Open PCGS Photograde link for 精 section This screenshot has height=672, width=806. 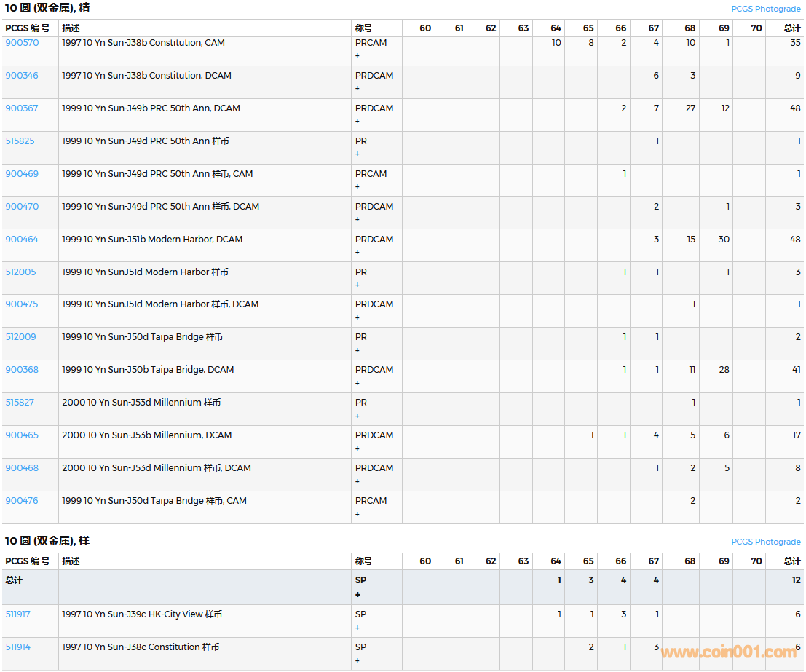pos(765,9)
